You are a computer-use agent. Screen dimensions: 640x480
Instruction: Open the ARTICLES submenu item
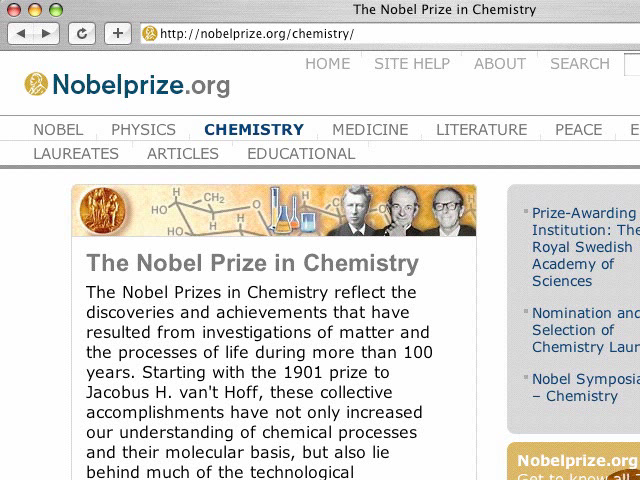click(183, 154)
